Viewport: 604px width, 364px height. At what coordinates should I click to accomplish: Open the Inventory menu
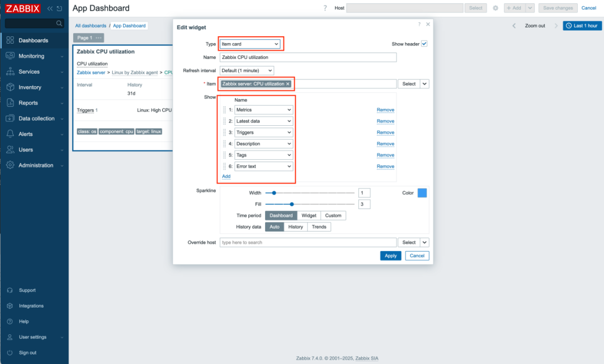pos(34,87)
